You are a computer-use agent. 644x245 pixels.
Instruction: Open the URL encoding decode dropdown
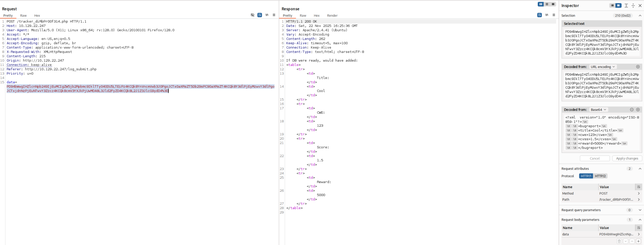[602, 67]
